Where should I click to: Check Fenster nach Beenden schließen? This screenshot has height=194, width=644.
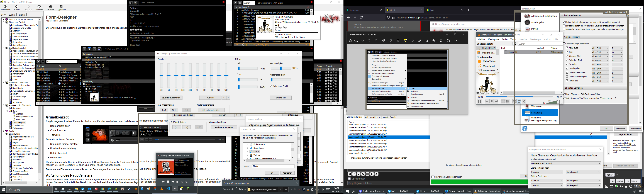click(x=433, y=177)
